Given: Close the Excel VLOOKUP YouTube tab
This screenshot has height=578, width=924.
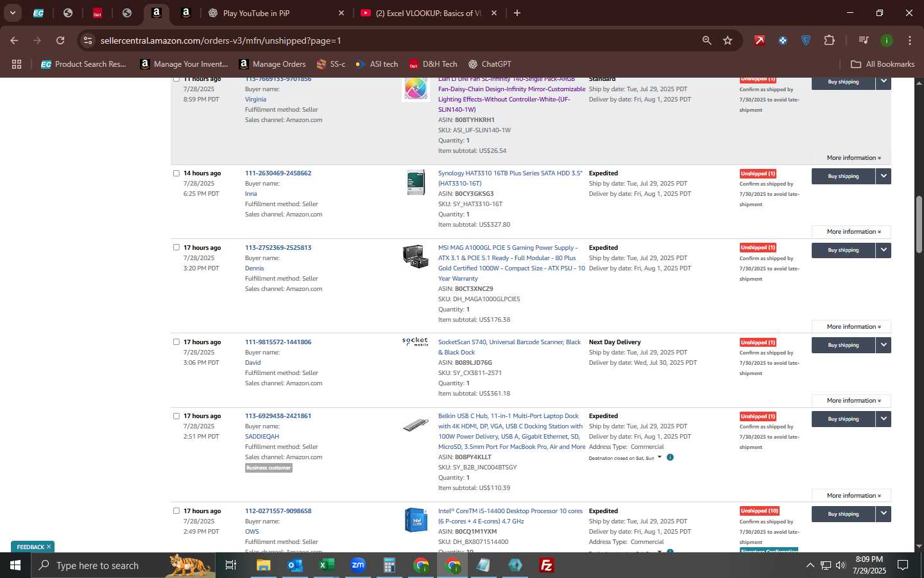Looking at the screenshot, I should pos(494,13).
